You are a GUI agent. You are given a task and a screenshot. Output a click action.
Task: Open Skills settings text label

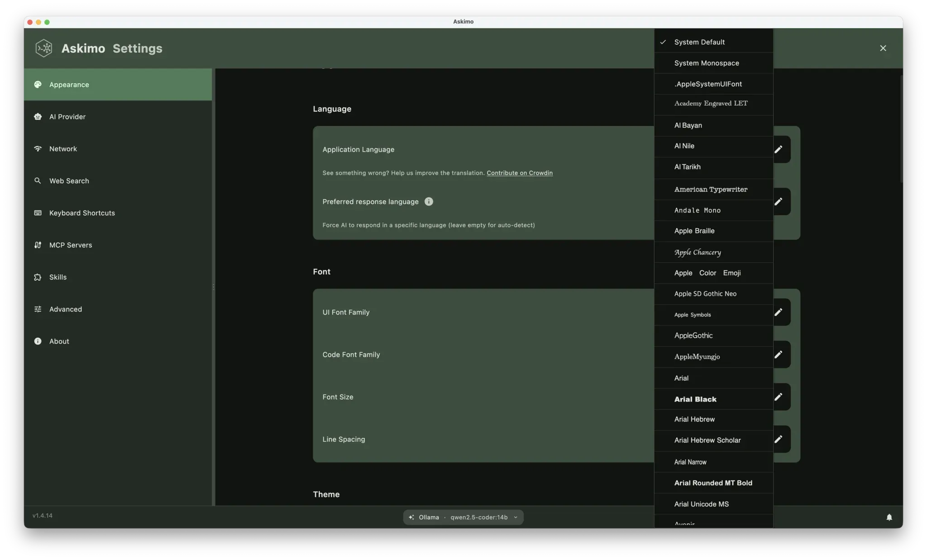(58, 278)
